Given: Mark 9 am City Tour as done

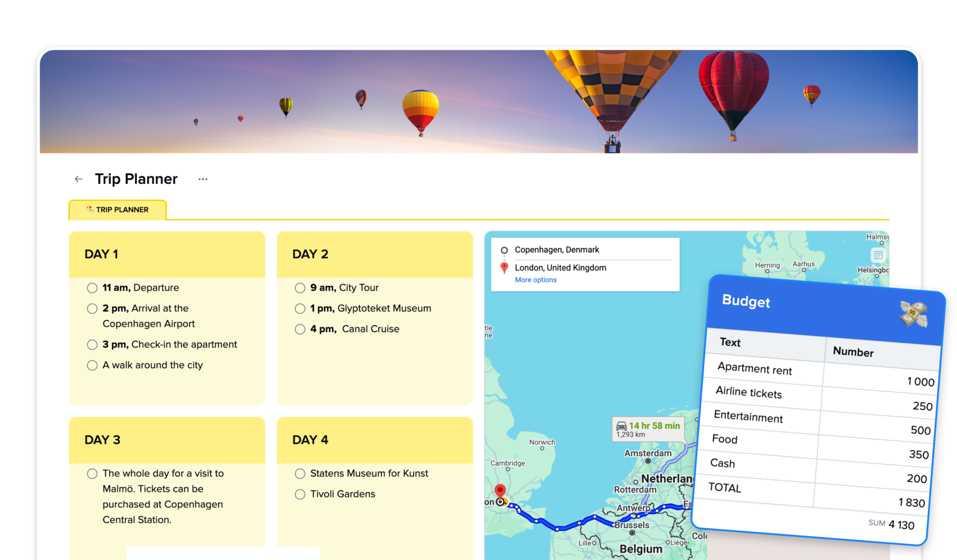Looking at the screenshot, I should pyautogui.click(x=300, y=288).
